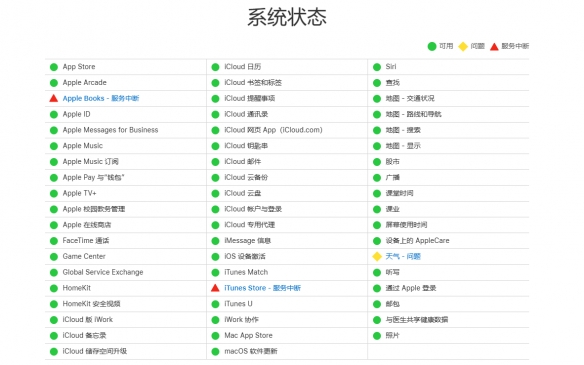Click the yellow diamond in the 问题 legend
The image size is (584, 365).
(x=463, y=47)
